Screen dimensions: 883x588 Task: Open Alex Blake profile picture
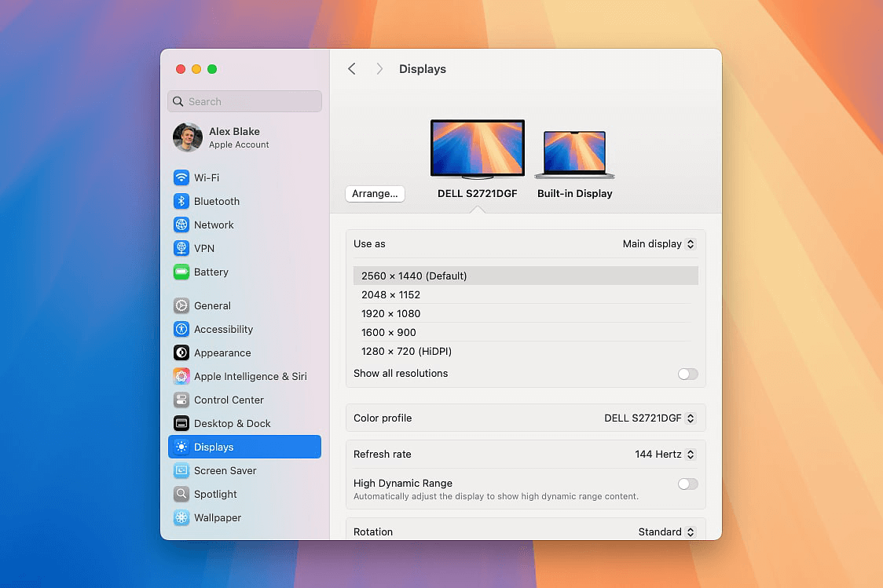[188, 137]
